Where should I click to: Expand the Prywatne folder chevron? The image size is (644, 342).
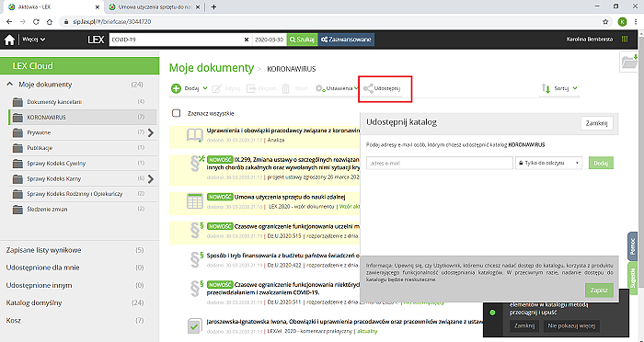pos(151,132)
